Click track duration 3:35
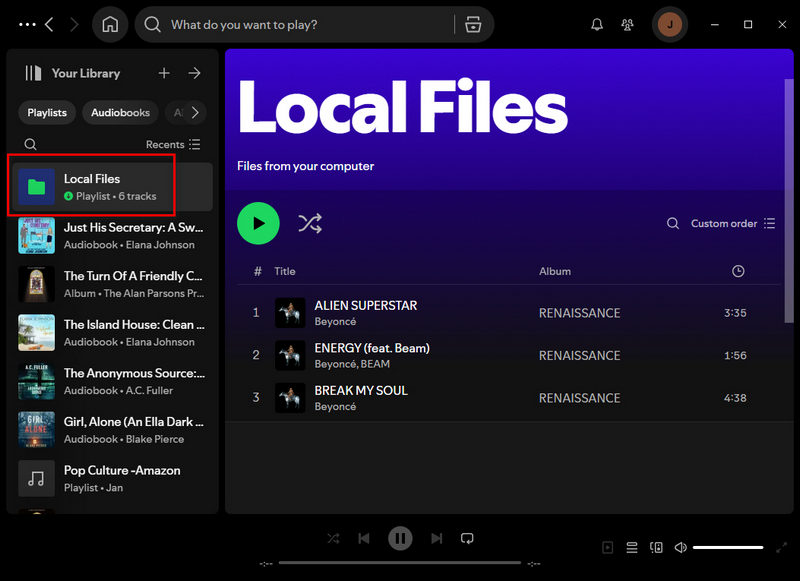 pyautogui.click(x=735, y=313)
